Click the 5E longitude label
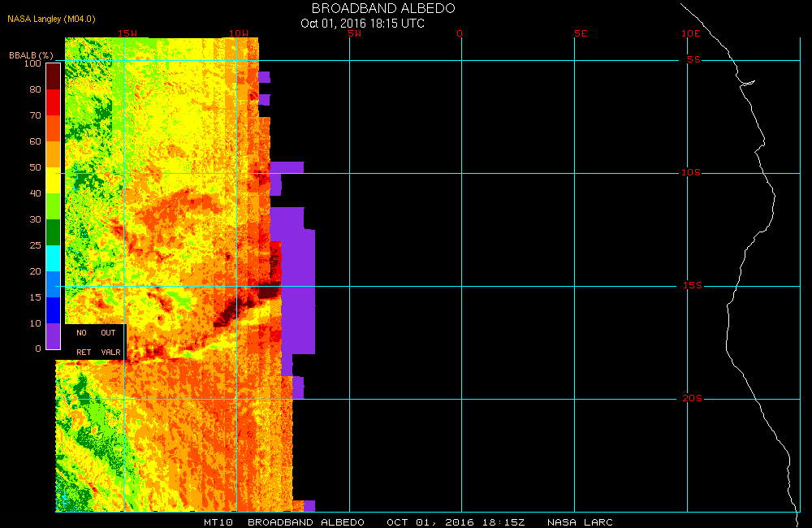Image resolution: width=812 pixels, height=528 pixels. coord(581,33)
